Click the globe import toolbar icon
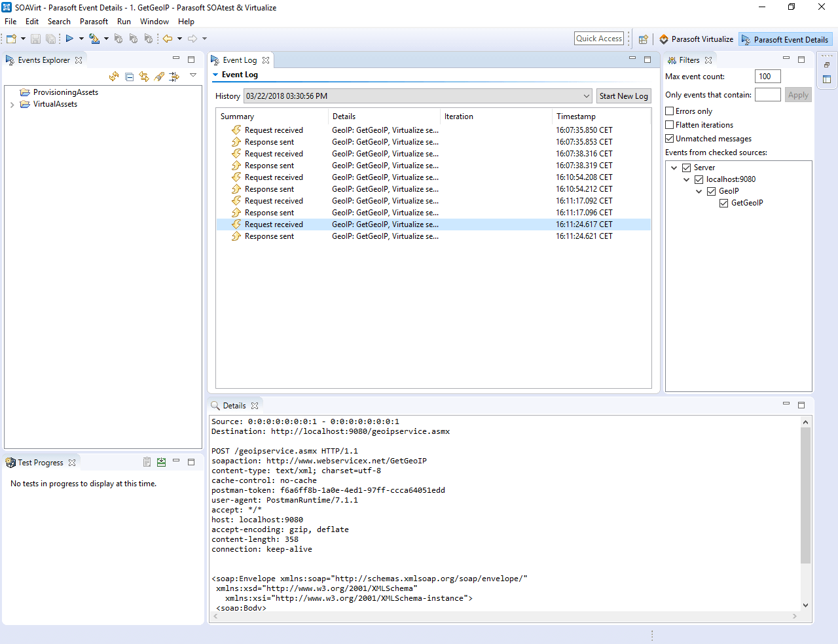Screen dimensions: 838x644 click(94, 39)
